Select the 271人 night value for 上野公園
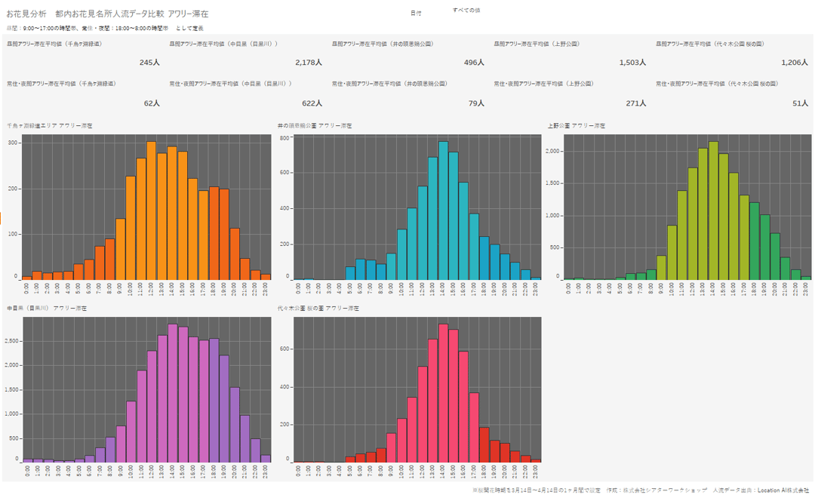Screen dimensions: 815x504 635,103
